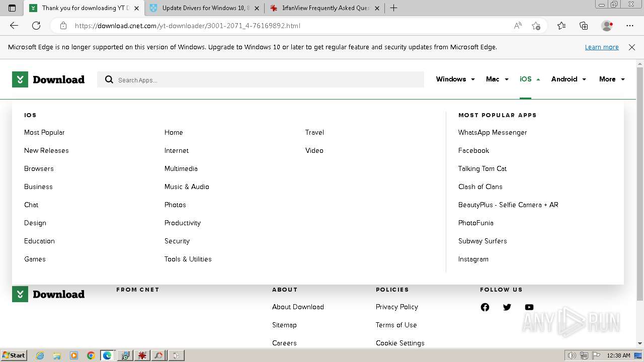Image resolution: width=644 pixels, height=362 pixels.
Task: Expand the Android dropdown menu
Action: (569, 79)
